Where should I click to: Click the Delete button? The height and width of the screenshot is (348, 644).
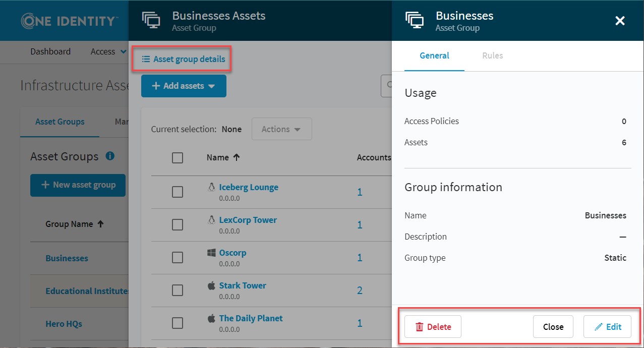433,327
